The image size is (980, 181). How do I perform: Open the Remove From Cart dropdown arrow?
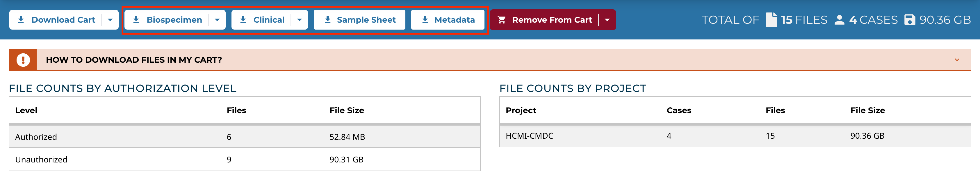pos(607,20)
